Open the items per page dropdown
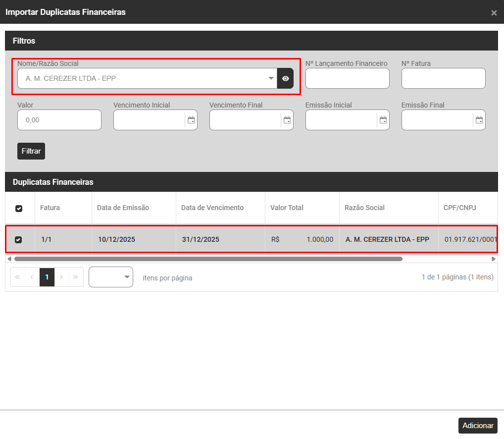Screen dimensions: 504x439 pos(111,277)
